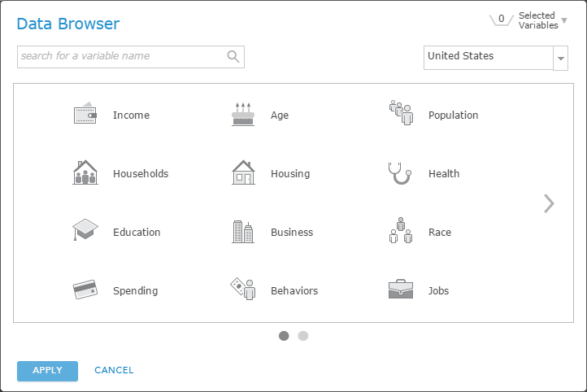This screenshot has height=392, width=587.
Task: Open the Education graduation cap icon
Action: pyautogui.click(x=85, y=231)
